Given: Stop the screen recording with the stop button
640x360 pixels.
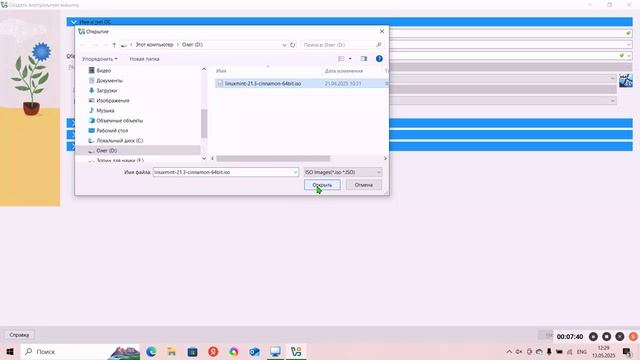Looking at the screenshot, I should pos(607,336).
